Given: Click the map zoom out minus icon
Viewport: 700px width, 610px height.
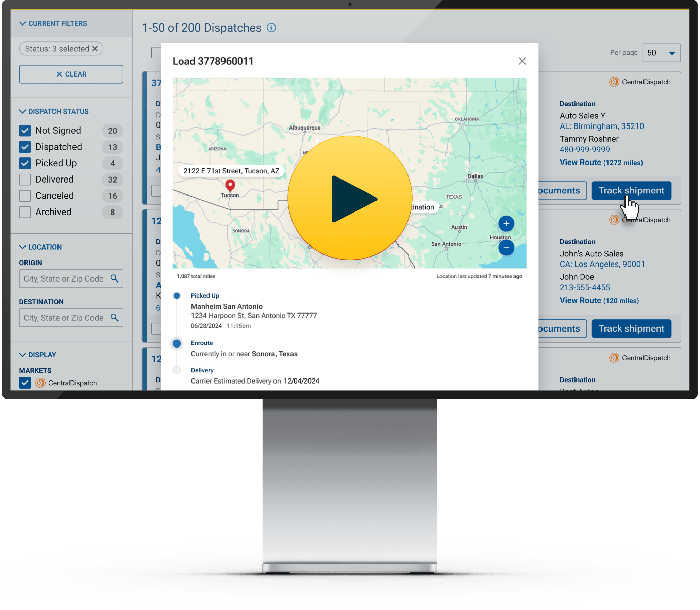Looking at the screenshot, I should tap(506, 248).
